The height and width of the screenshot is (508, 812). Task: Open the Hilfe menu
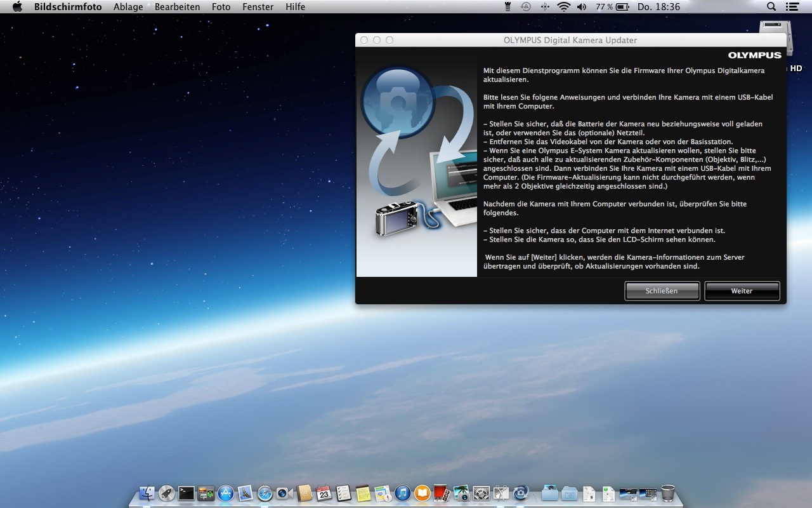[296, 7]
